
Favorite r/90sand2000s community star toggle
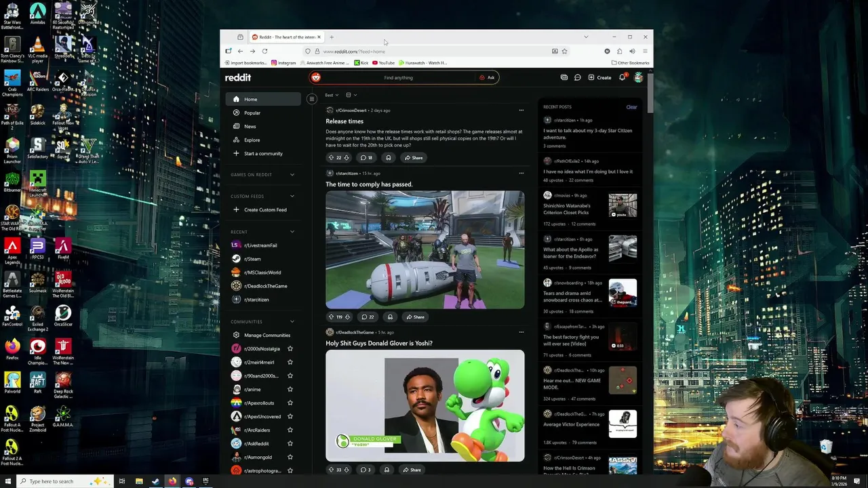coord(290,375)
